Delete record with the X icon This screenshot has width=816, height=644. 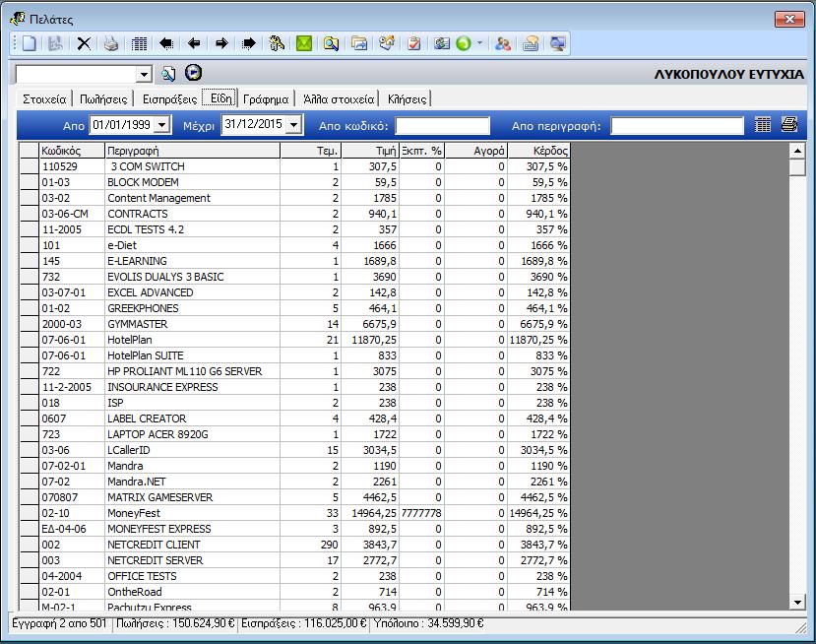tap(84, 43)
